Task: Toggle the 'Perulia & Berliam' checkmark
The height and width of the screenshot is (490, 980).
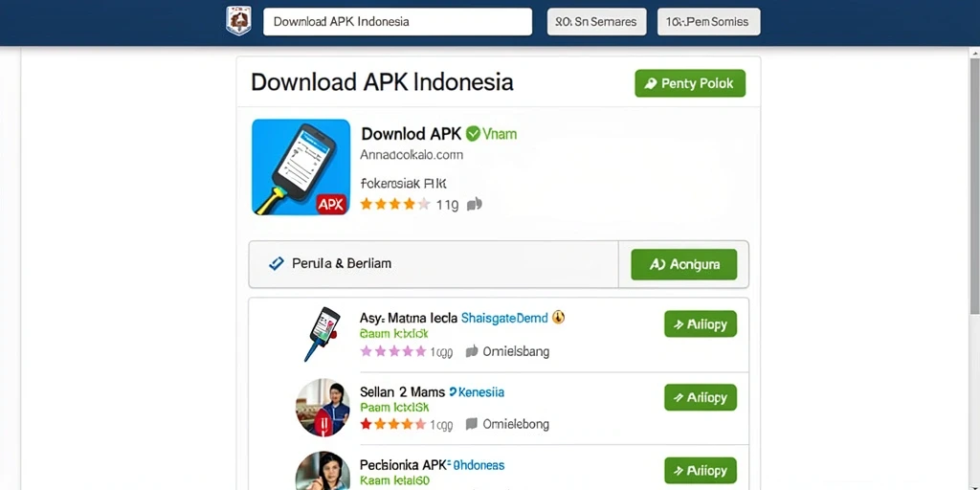Action: coord(276,264)
